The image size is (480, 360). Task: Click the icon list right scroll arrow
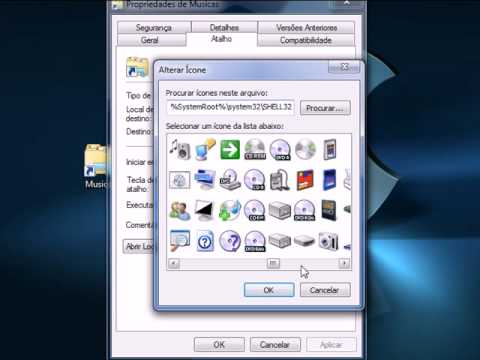tap(344, 263)
